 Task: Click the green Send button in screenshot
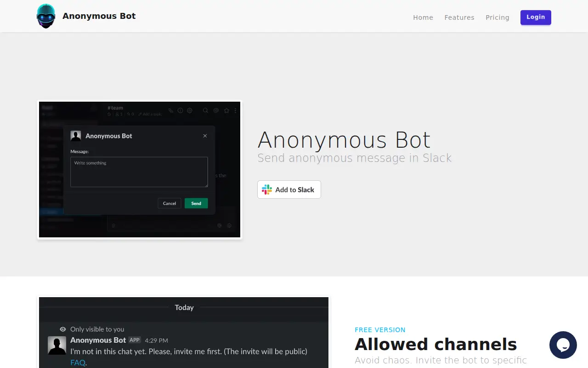[196, 203]
